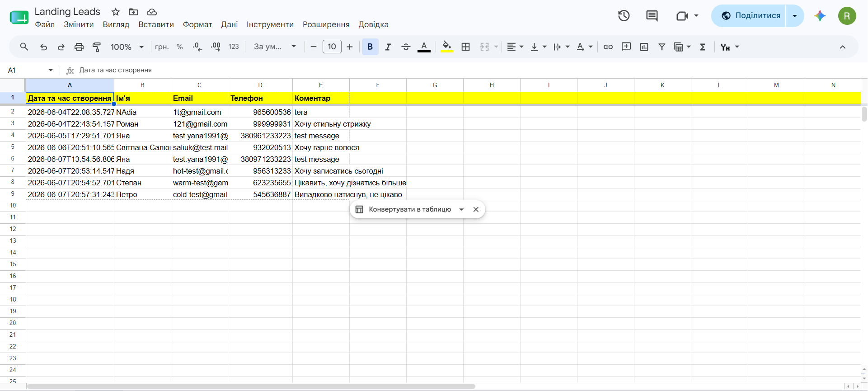Activate the paint format tool
Screen dimensions: 868x391
(x=97, y=47)
